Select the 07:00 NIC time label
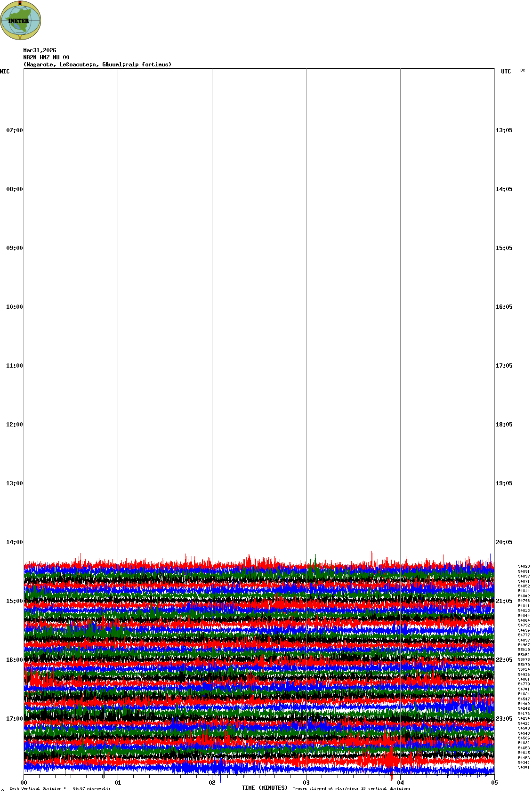Image resolution: width=532 pixels, height=795 pixels. tap(14, 130)
